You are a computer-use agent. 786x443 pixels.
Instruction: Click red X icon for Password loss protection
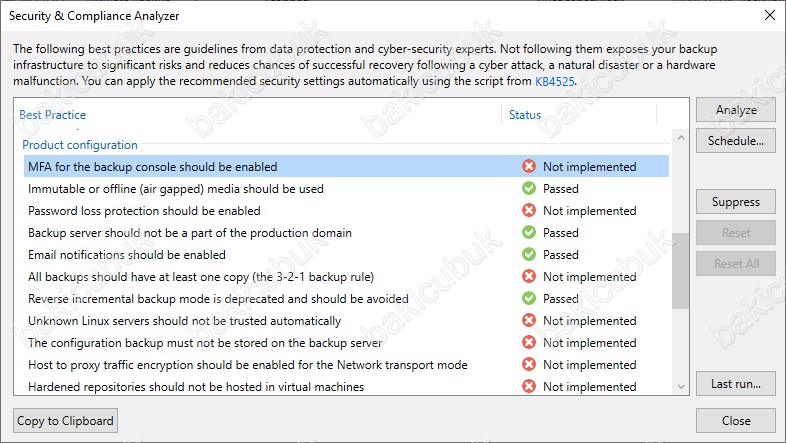click(x=528, y=210)
